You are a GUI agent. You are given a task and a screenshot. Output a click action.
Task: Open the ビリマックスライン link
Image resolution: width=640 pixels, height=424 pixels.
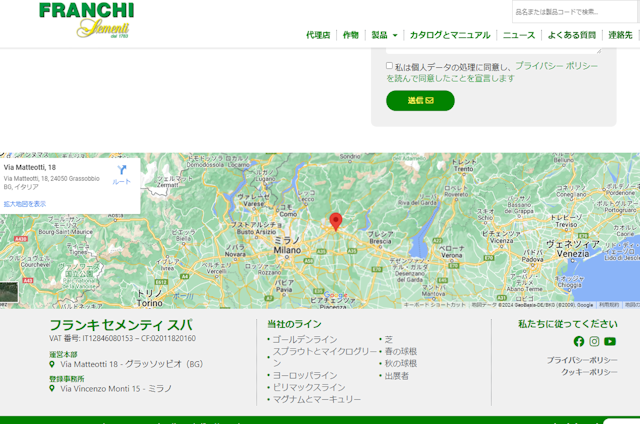pyautogui.click(x=309, y=387)
